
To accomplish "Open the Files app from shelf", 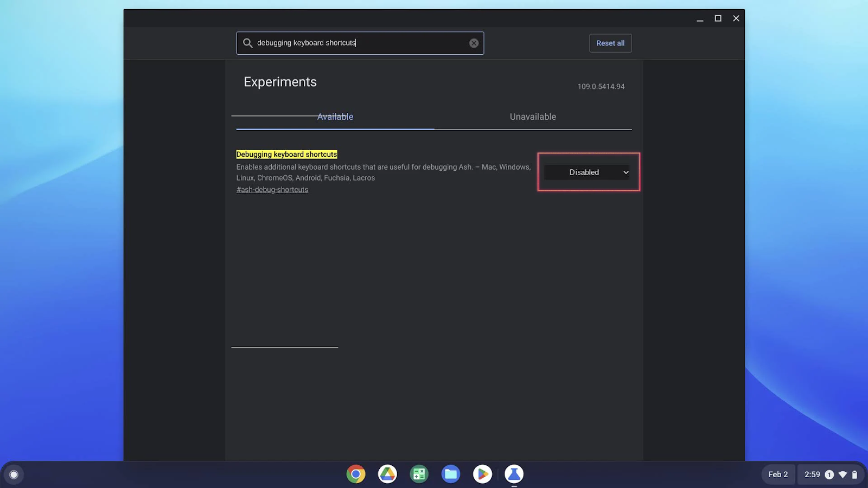I will coord(450,474).
